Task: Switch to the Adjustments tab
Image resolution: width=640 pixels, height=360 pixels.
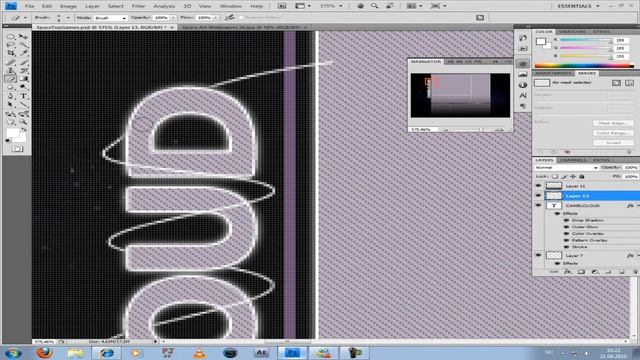Action: click(553, 73)
